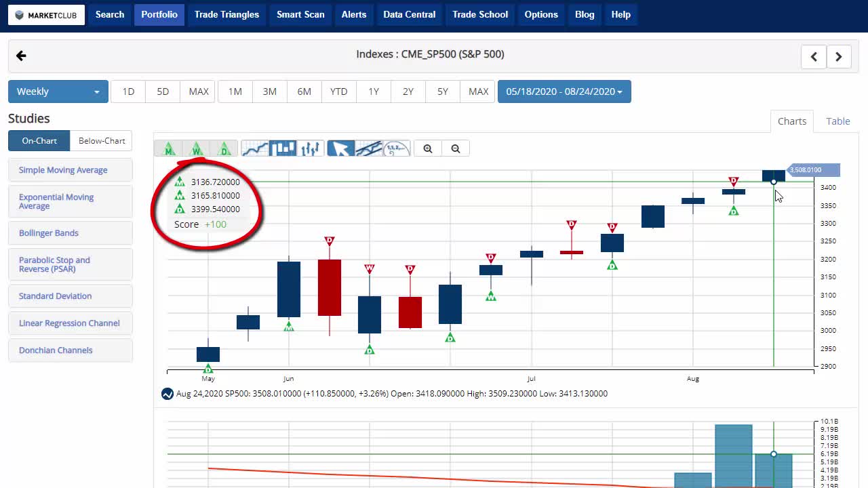The image size is (868, 488).
Task: Open the Blog menu item
Action: pyautogui.click(x=585, y=14)
